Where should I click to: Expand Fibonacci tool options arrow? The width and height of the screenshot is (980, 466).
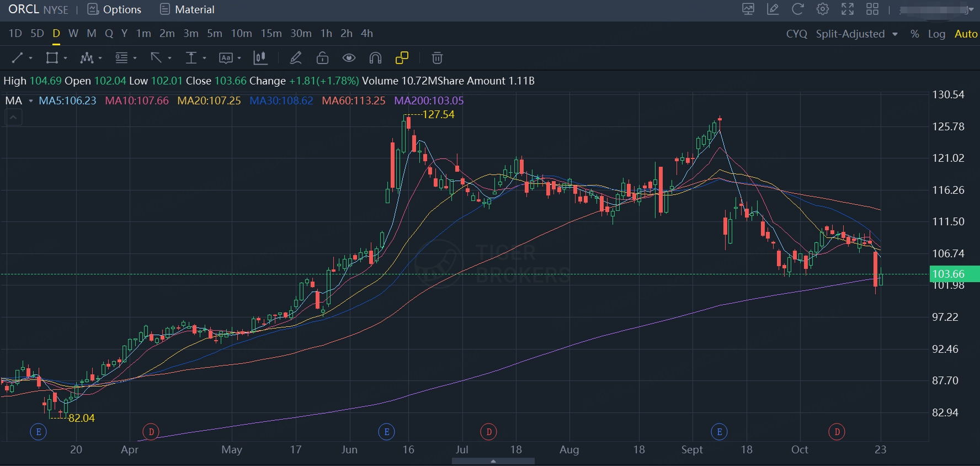(x=135, y=58)
